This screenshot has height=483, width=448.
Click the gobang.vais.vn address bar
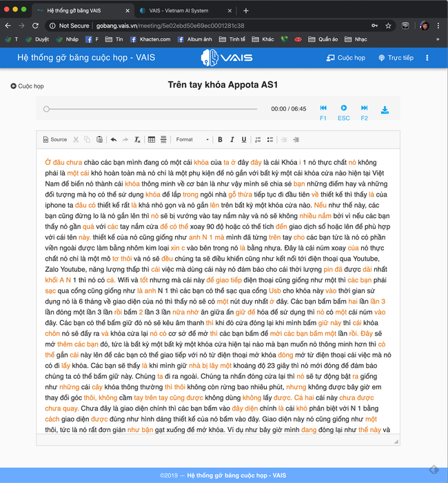pyautogui.click(x=170, y=26)
